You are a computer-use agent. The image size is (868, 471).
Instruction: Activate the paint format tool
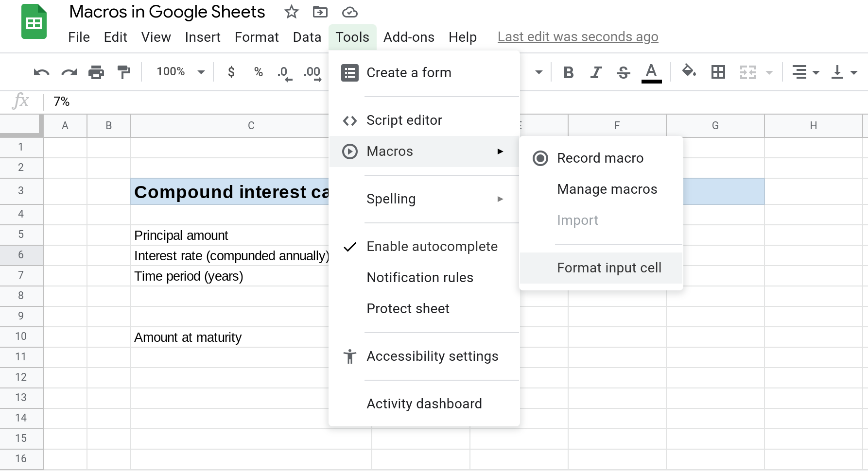click(124, 72)
